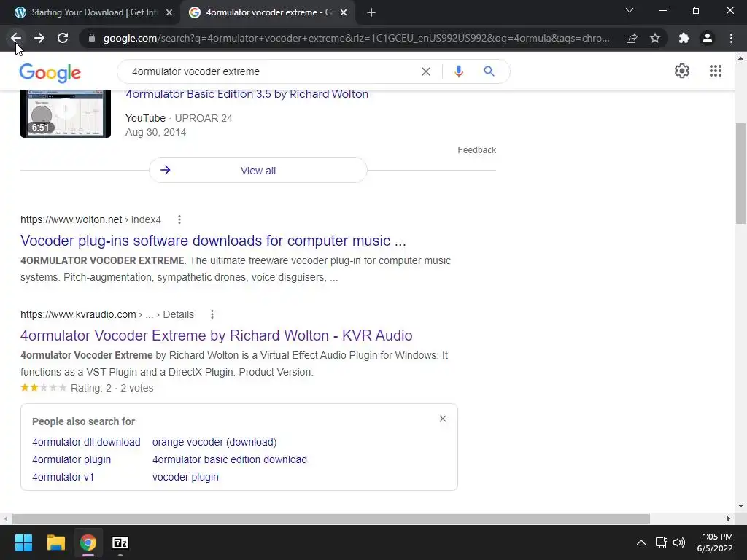Show hidden system tray icons
Screen dimensions: 747x560
(x=641, y=542)
